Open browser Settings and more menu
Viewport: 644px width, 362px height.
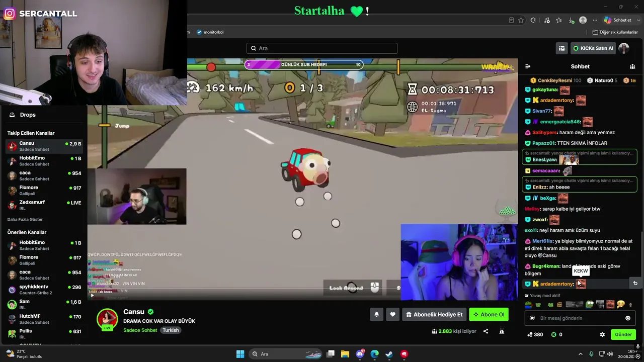point(595,20)
